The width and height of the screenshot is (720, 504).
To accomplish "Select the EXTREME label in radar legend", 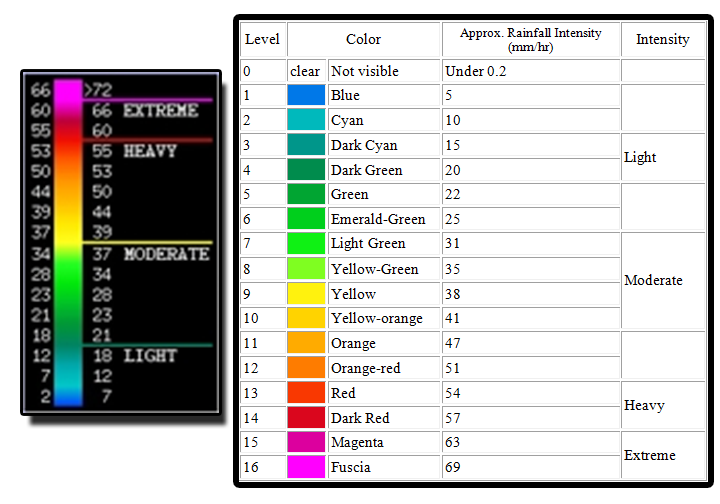I will click(160, 111).
